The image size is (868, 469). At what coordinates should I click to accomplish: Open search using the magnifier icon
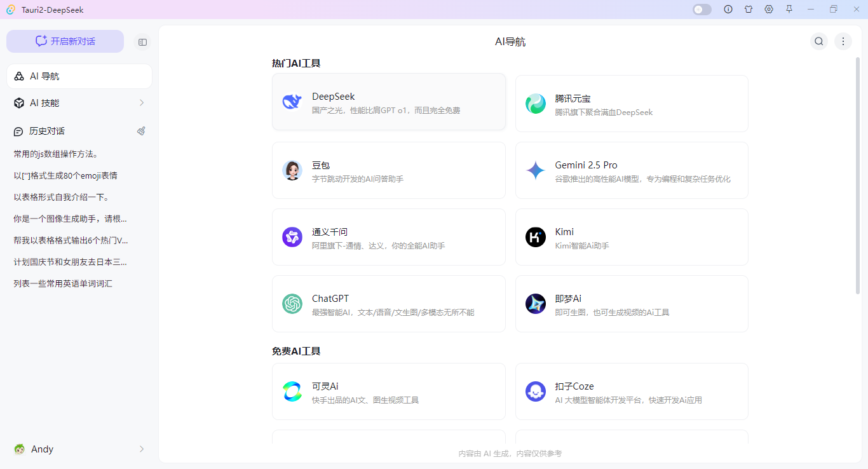(x=818, y=41)
